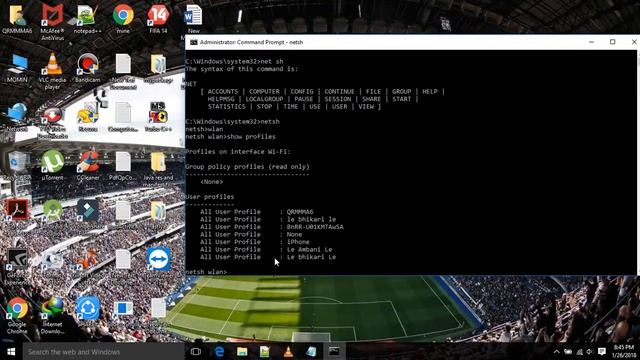640x360 pixels.
Task: Click the Search the web and Windows box
Action: click(104, 351)
